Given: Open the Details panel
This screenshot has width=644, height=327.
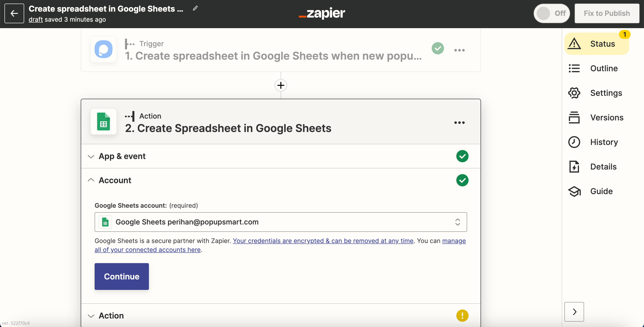Looking at the screenshot, I should click(x=604, y=166).
